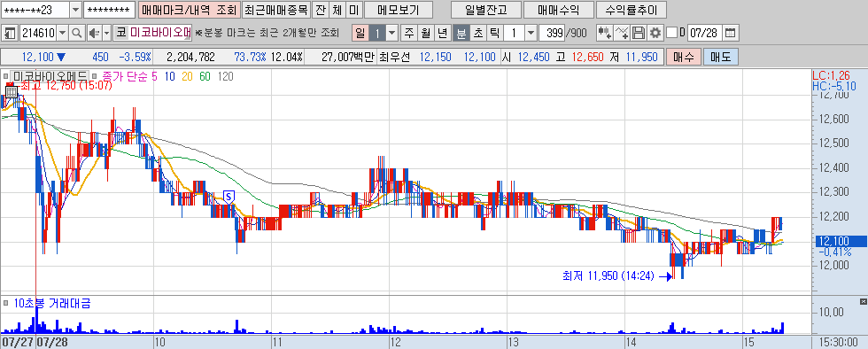Click the square marker before 종가 단순

[95, 76]
